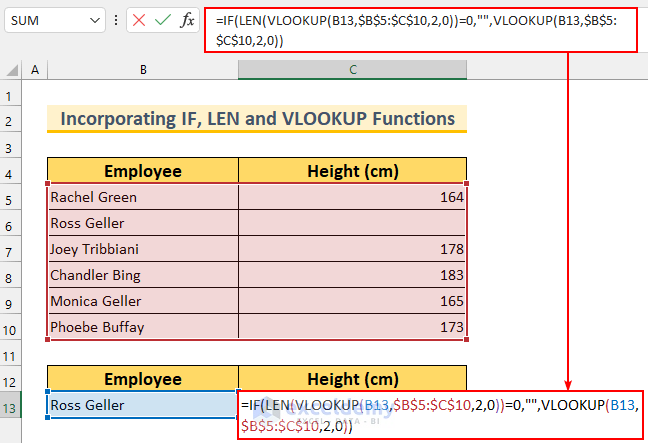Select row 12 header
The image size is (648, 443).
point(10,379)
